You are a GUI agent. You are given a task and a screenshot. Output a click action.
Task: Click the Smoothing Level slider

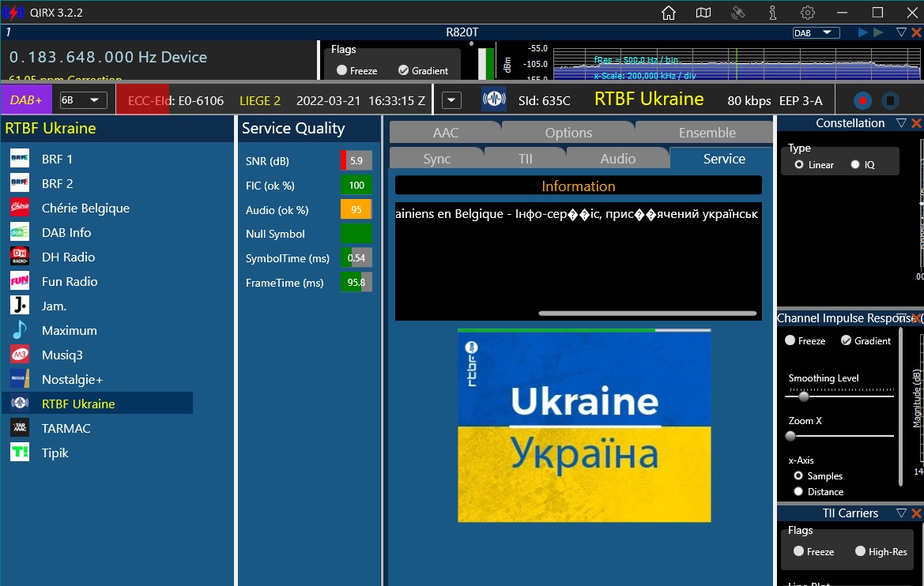pyautogui.click(x=839, y=396)
